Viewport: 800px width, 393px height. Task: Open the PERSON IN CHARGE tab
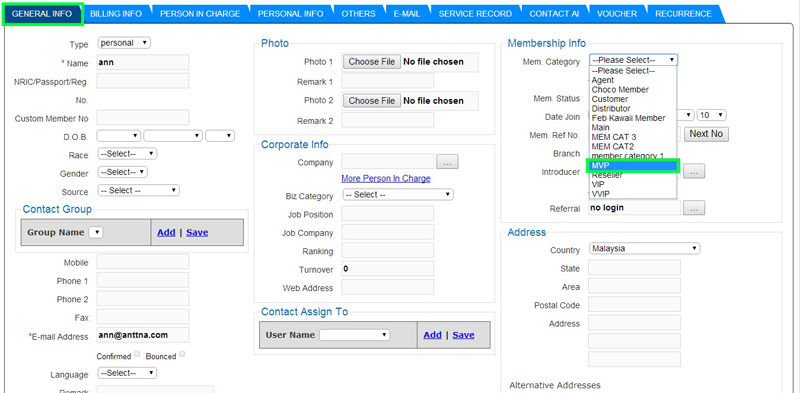click(200, 14)
